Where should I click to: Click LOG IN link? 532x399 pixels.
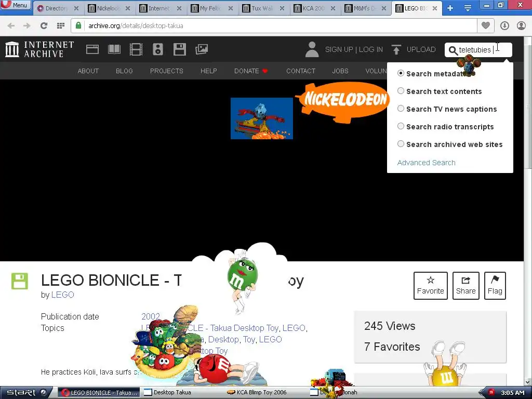tap(371, 49)
